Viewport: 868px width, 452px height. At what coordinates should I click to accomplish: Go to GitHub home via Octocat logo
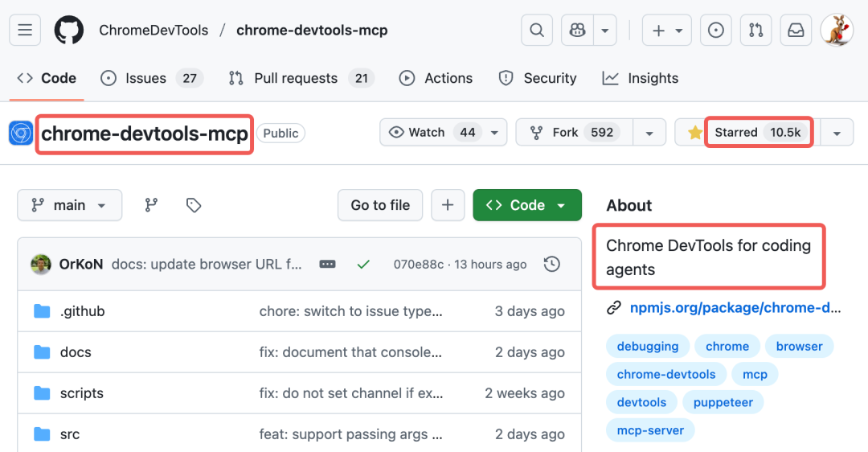69,30
